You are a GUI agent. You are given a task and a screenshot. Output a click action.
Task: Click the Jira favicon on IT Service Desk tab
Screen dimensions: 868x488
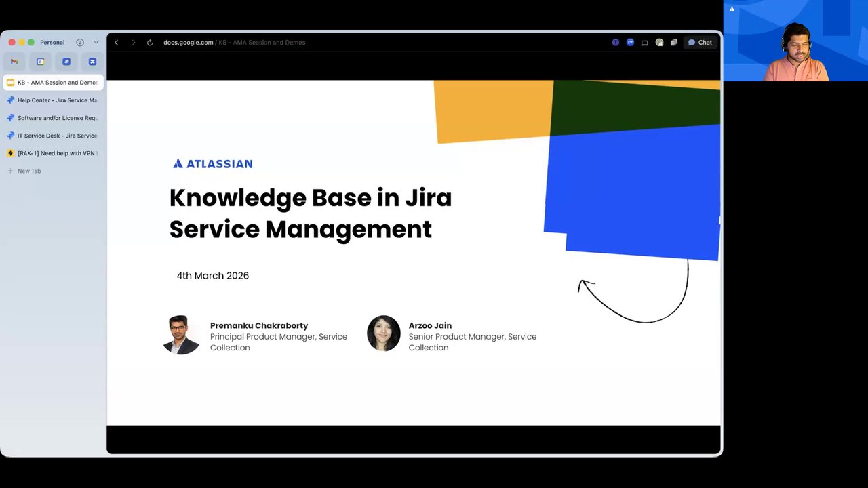pyautogui.click(x=10, y=136)
